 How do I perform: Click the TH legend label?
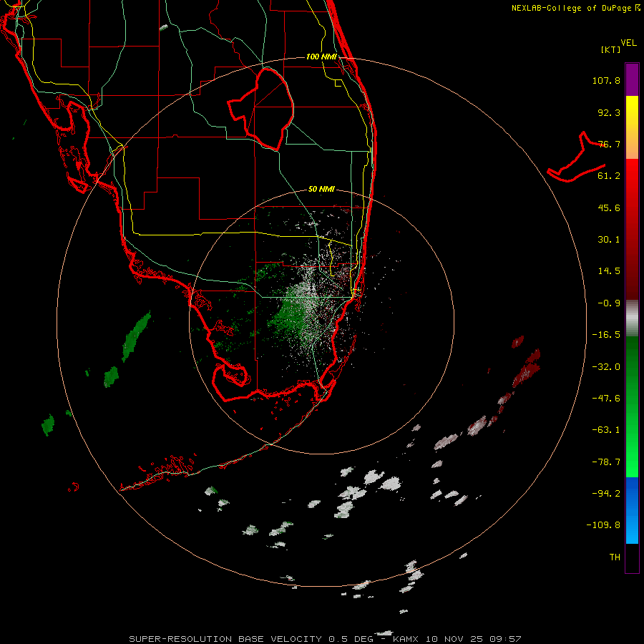[x=615, y=557]
